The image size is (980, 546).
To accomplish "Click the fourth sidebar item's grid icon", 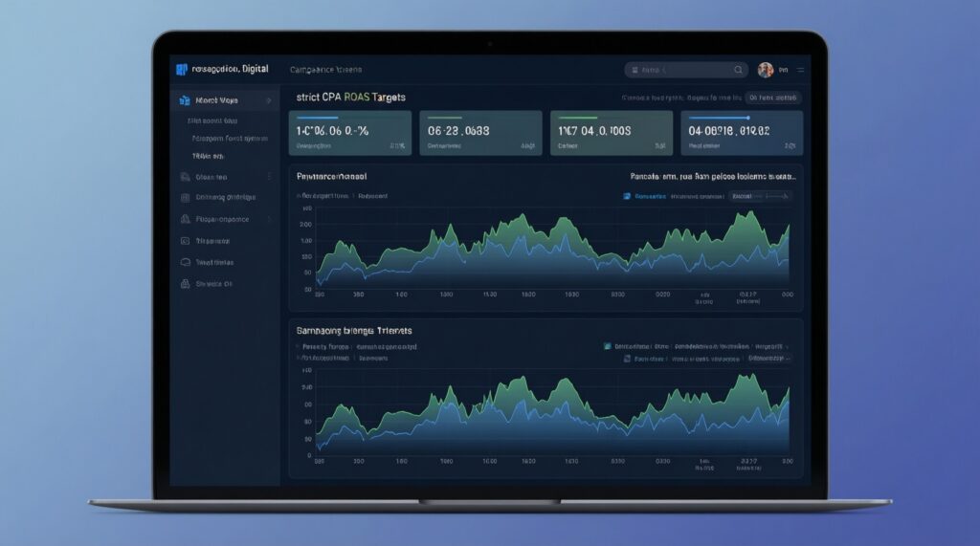I will pyautogui.click(x=185, y=198).
